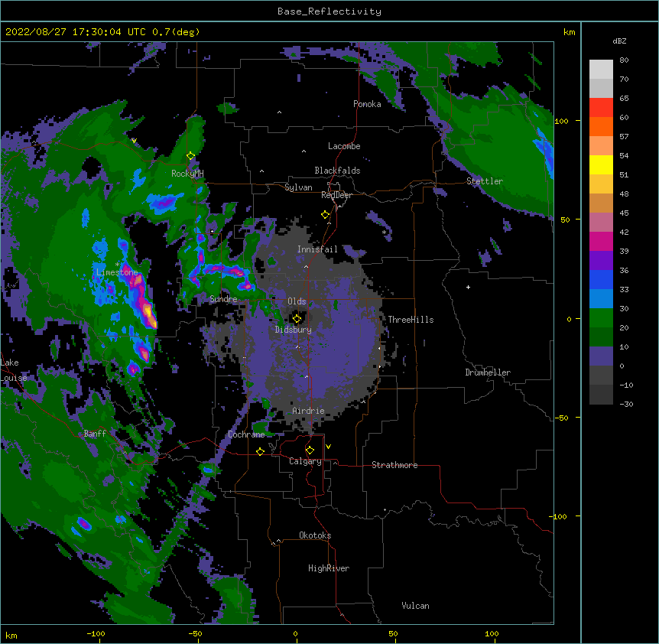Click the Lake Louise label at left edge

pos(14,370)
